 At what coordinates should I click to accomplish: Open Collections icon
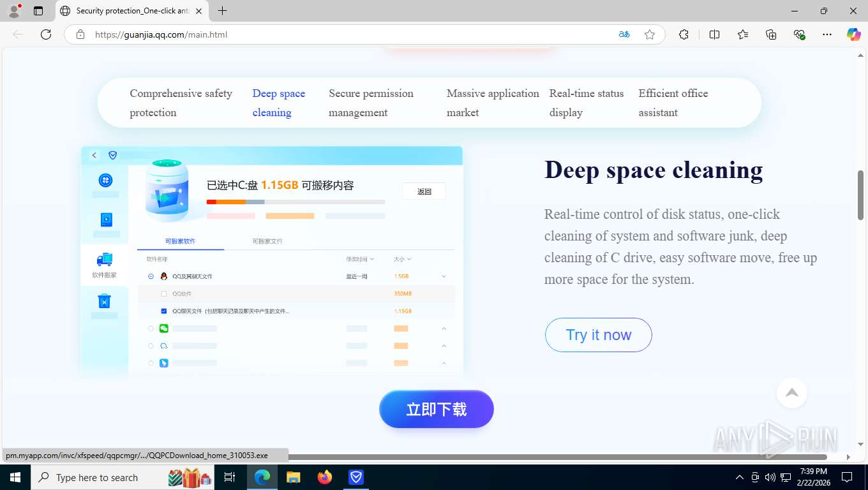[771, 34]
